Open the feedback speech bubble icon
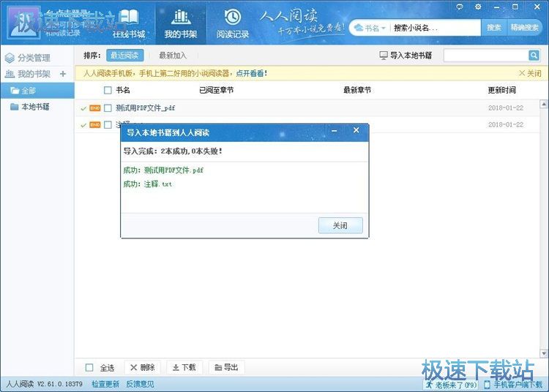The height and width of the screenshot is (392, 549). pos(460,7)
